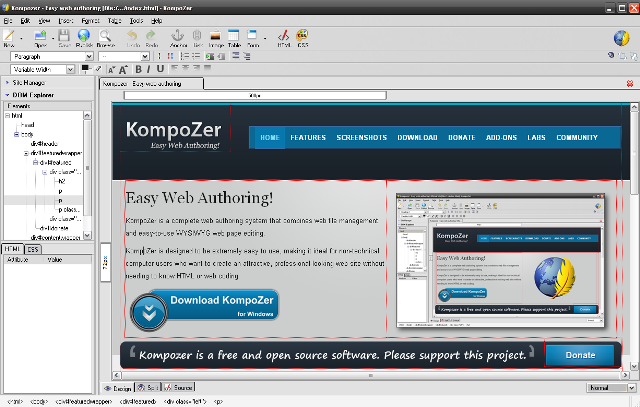Click the Donate button on page
The width and height of the screenshot is (640, 407).
click(580, 355)
